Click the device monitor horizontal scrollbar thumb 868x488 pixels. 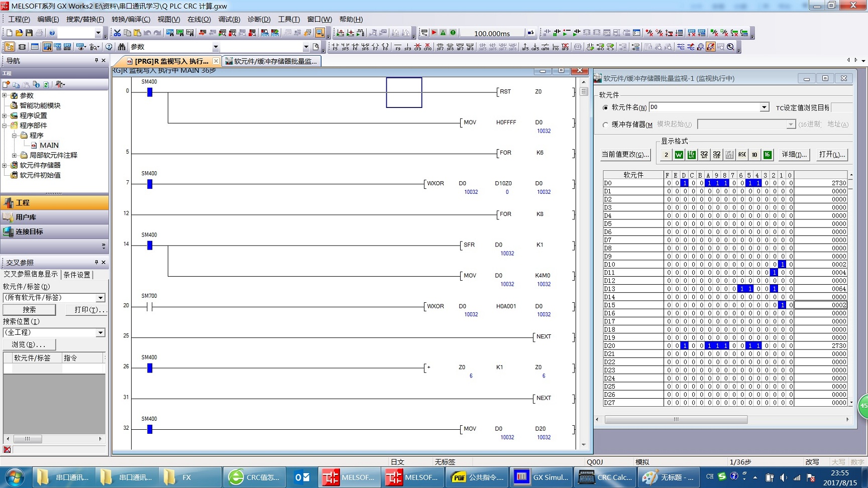[x=676, y=419]
